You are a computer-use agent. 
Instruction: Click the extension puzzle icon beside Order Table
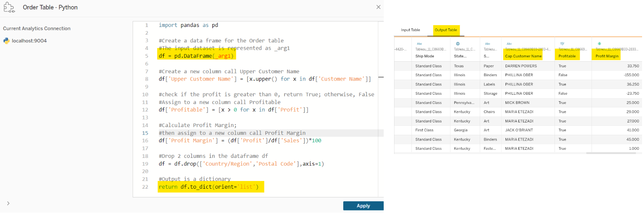(9, 7)
